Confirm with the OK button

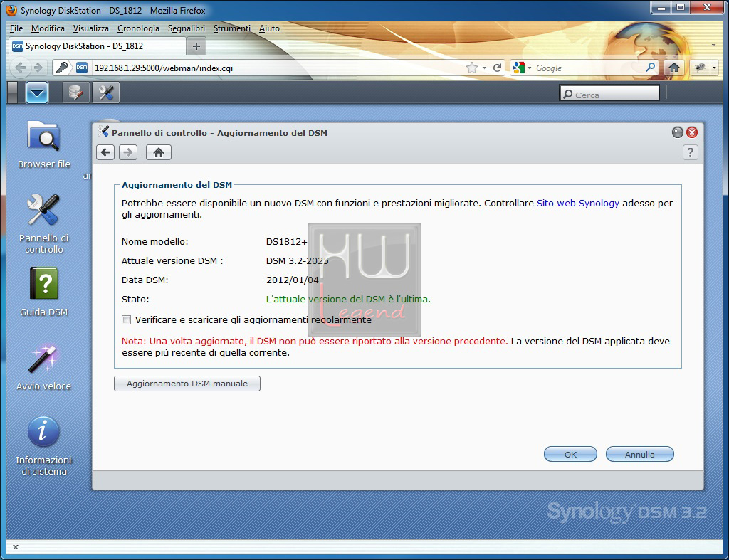tap(570, 455)
